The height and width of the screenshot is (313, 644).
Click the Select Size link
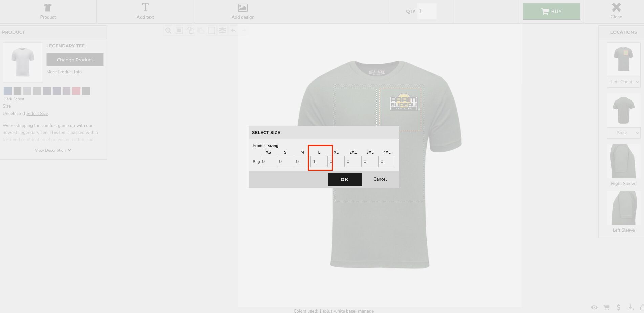[37, 114]
